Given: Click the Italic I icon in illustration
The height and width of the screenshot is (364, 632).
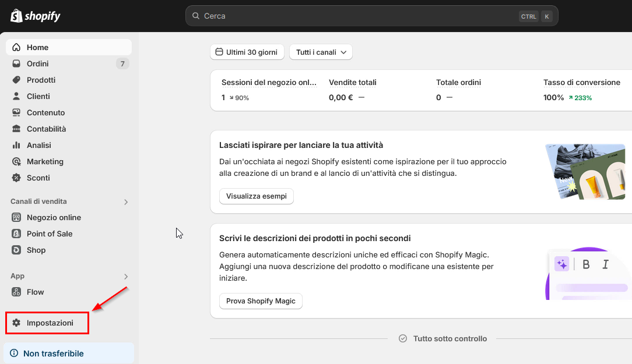Looking at the screenshot, I should coord(605,264).
